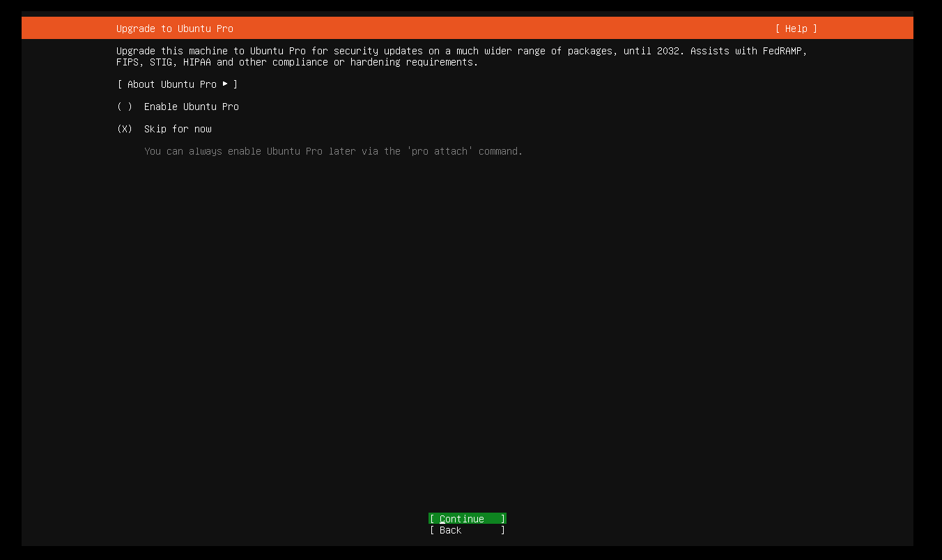Image resolution: width=942 pixels, height=560 pixels.
Task: Activate the Continue button
Action: 468,519
